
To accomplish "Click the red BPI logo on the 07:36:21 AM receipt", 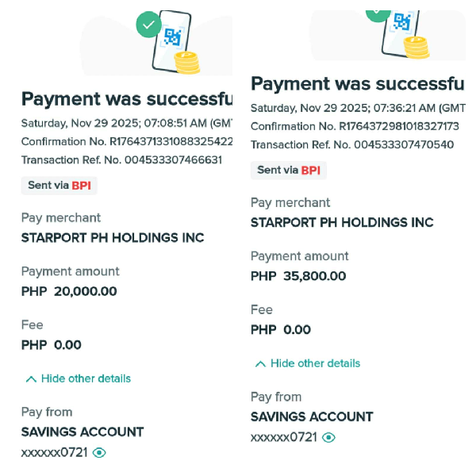I will pos(312,171).
